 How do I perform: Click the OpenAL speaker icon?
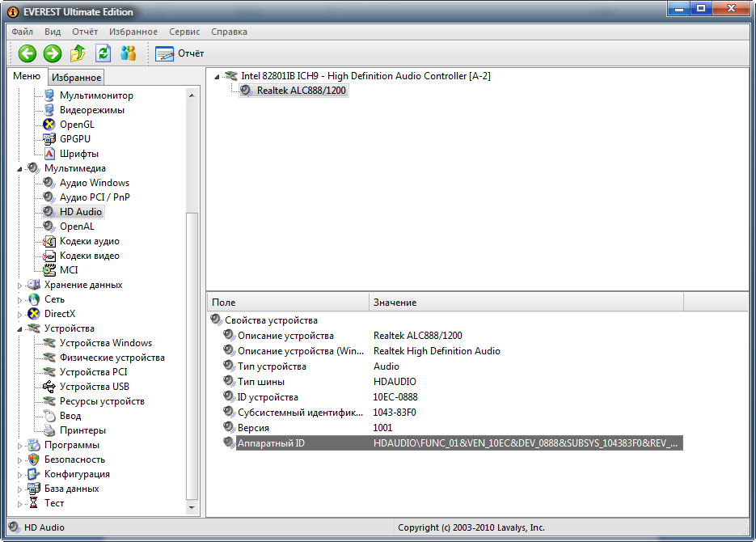coord(49,227)
